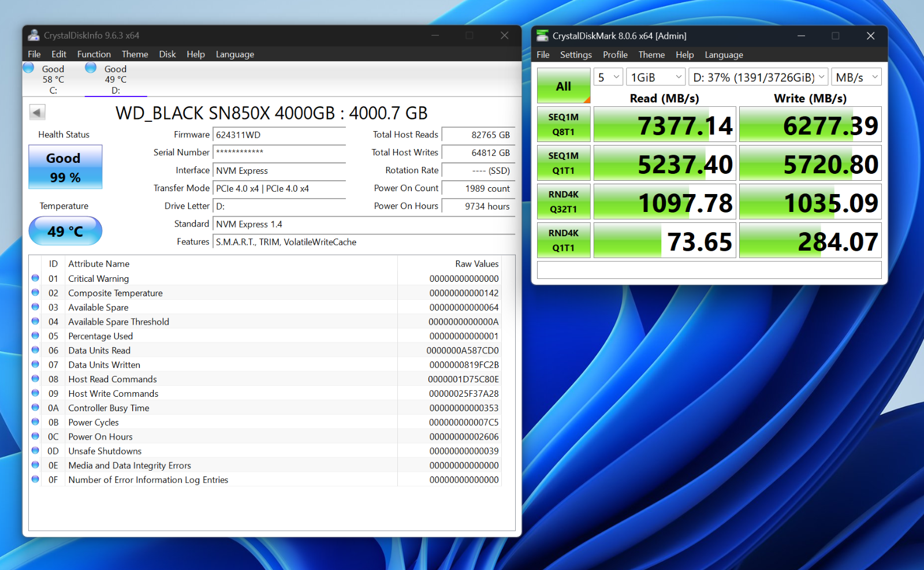Screen dimensions: 924x570
Task: Click the previous disk arrow button
Action: click(x=38, y=113)
